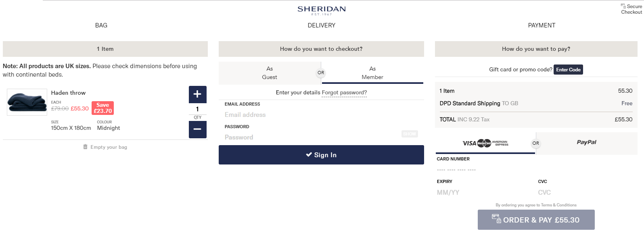The width and height of the screenshot is (644, 231).
Task: Click the trash icon to empty bag
Action: [85, 147]
